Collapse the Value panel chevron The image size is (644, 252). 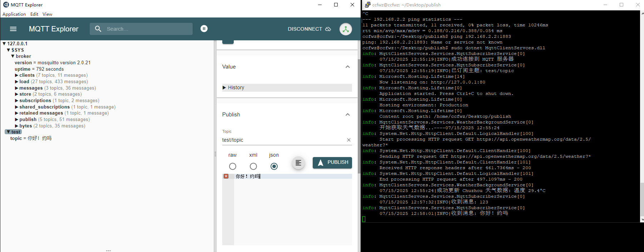[x=348, y=67]
